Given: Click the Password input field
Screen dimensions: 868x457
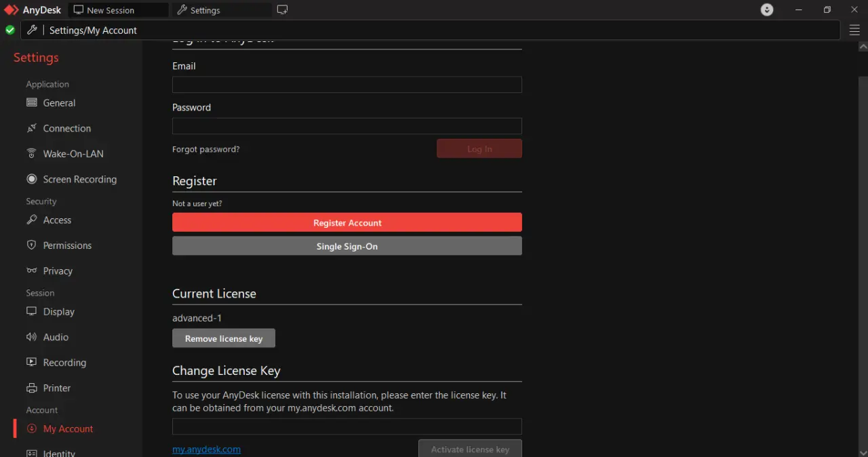Looking at the screenshot, I should tap(347, 125).
